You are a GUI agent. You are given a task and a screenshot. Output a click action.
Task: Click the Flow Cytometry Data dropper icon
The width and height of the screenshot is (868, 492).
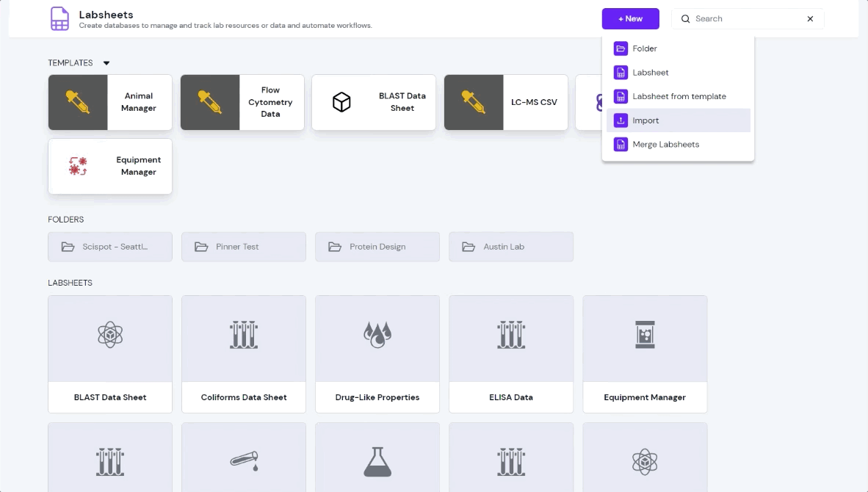[x=210, y=102]
